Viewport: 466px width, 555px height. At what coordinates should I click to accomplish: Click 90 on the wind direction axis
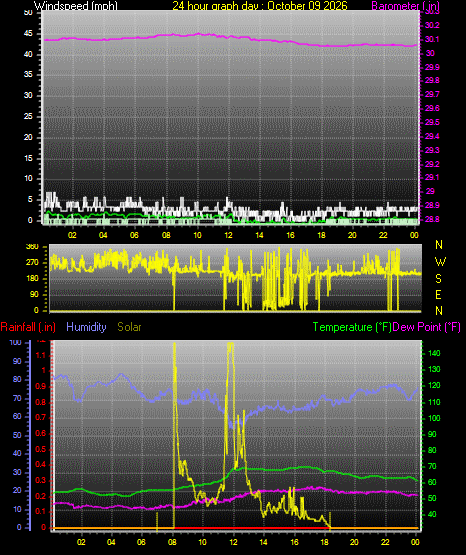[x=34, y=295]
